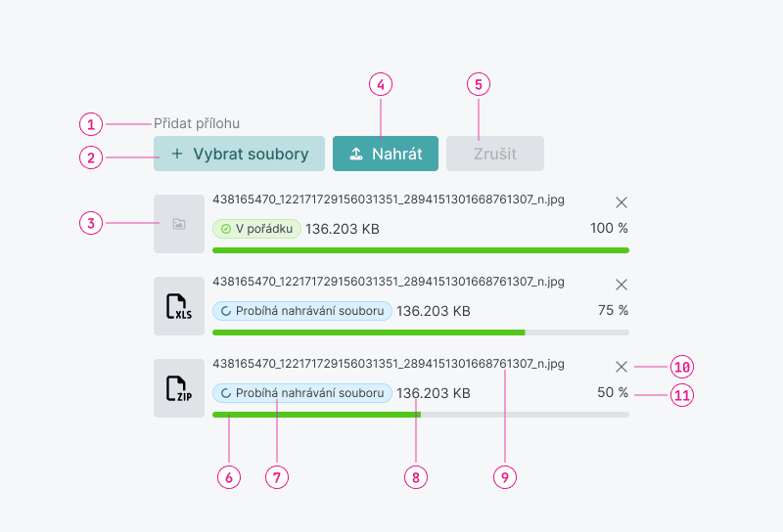Click the disabled Zrušit button
The width and height of the screenshot is (783, 532).
pos(495,154)
